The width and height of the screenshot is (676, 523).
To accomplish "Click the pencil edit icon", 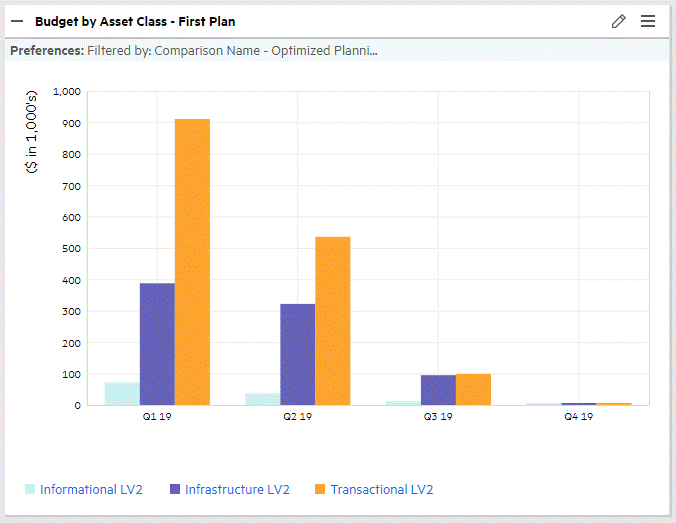I will pos(618,21).
